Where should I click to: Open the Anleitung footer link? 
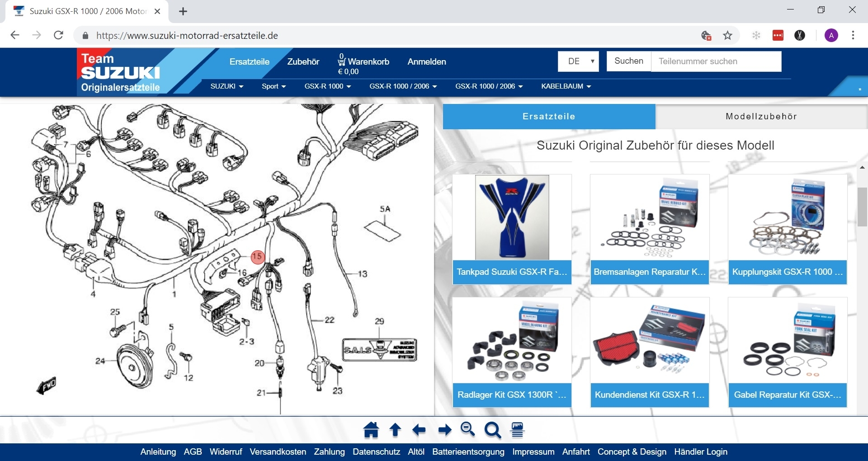[158, 452]
